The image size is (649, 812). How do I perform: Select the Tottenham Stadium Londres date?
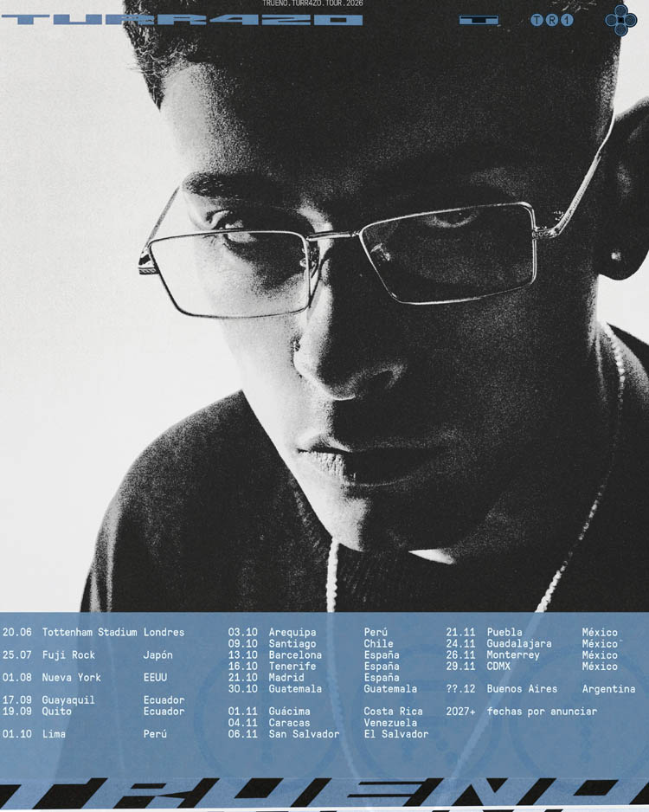93,632
